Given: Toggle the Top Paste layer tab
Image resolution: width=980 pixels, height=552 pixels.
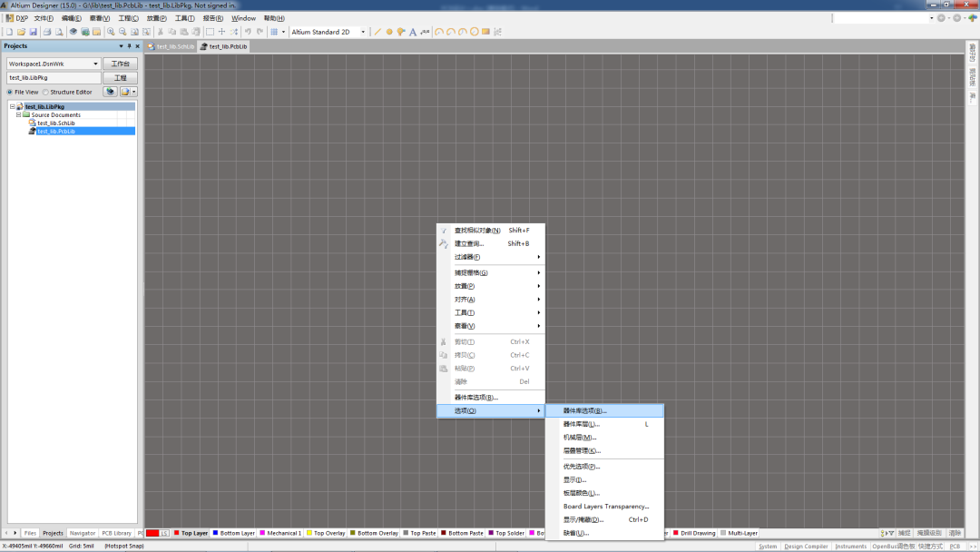Looking at the screenshot, I should (x=419, y=533).
